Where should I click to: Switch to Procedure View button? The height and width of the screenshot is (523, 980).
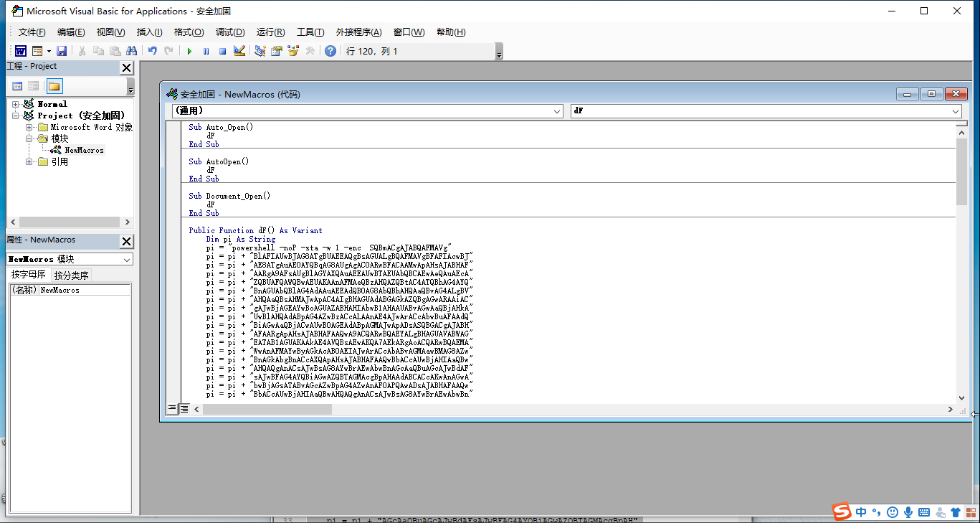[x=172, y=408]
